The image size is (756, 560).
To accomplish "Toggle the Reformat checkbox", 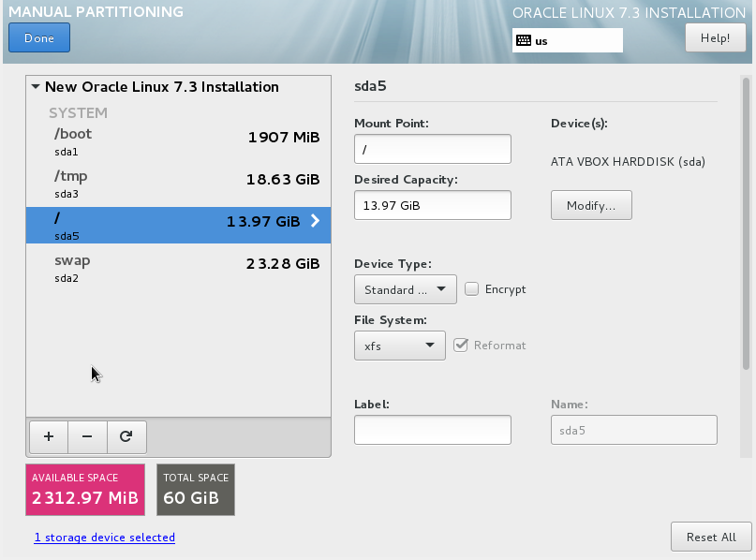I will tap(461, 345).
